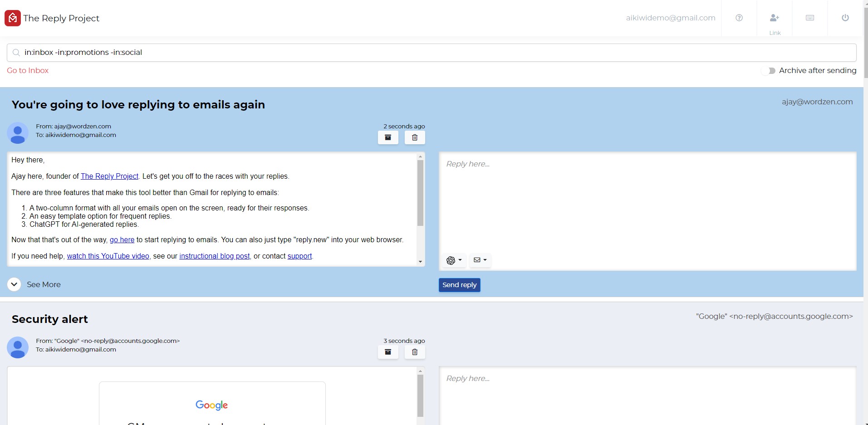Click 'The Reply Project' header title
The width and height of the screenshot is (868, 425).
[x=61, y=18]
